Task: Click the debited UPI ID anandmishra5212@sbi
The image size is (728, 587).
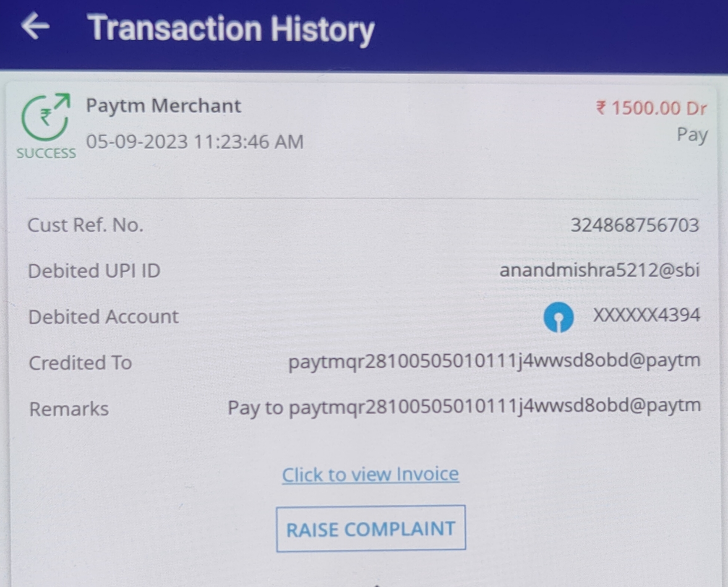Action: click(x=600, y=270)
